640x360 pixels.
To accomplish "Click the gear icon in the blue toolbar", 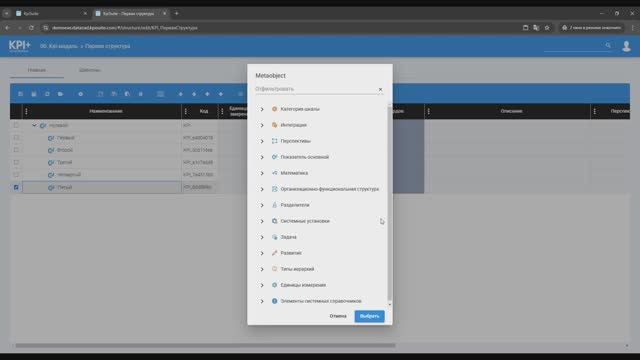I will pyautogui.click(x=80, y=94).
